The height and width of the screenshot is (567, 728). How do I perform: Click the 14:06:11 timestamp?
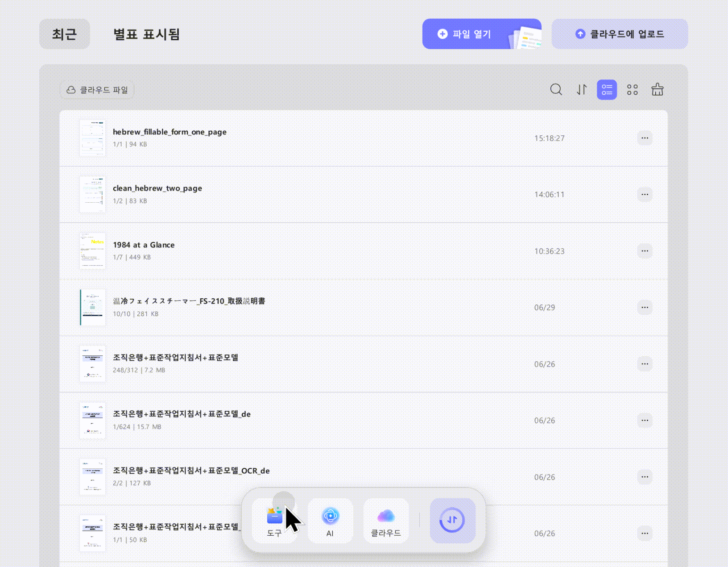click(550, 195)
